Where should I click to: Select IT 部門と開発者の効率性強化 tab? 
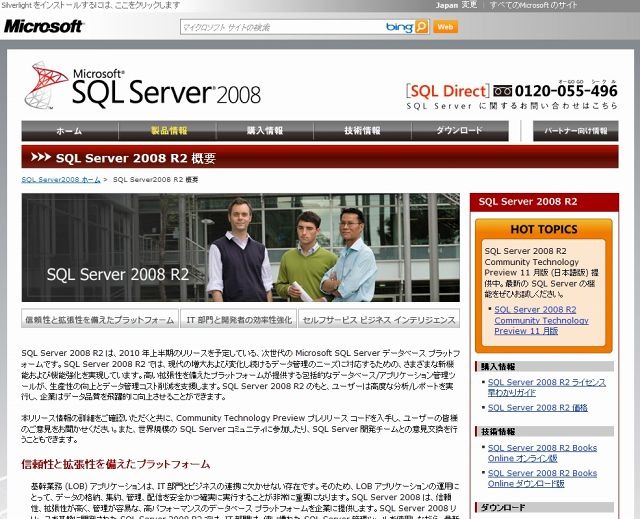(239, 319)
